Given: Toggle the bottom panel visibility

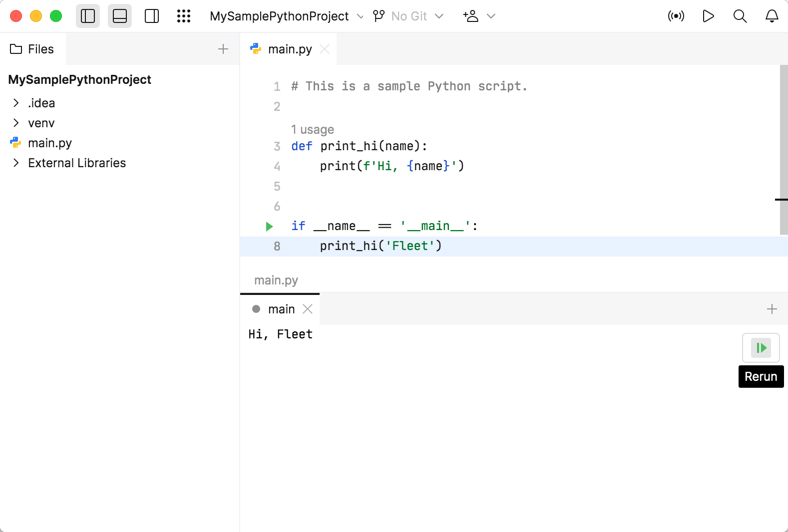Looking at the screenshot, I should pyautogui.click(x=120, y=16).
